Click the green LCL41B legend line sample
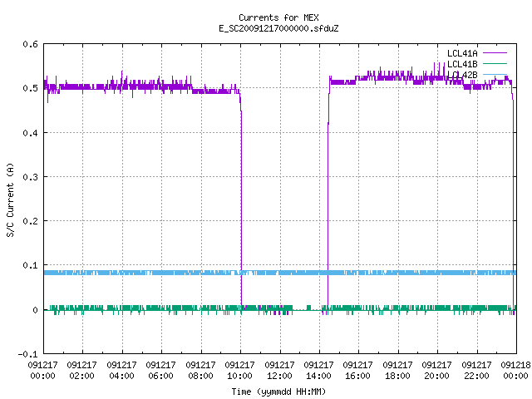Viewport: 532px width, 399px height. (495, 63)
